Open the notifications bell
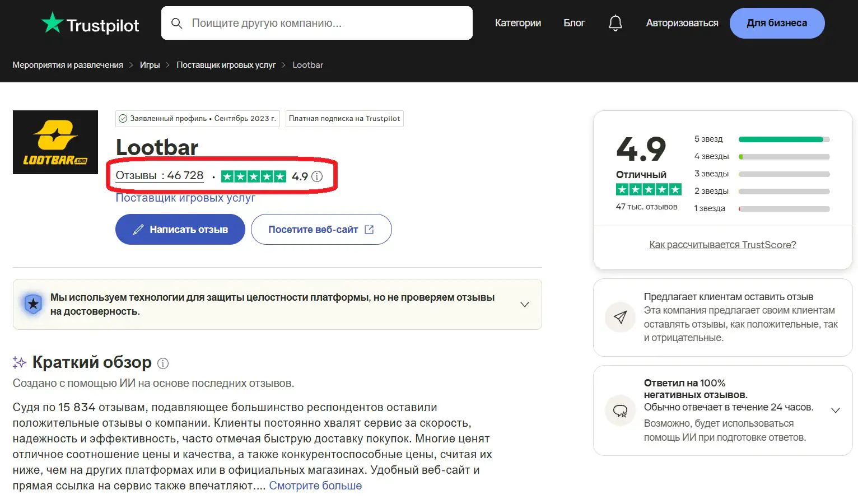This screenshot has width=858, height=504. [x=615, y=23]
